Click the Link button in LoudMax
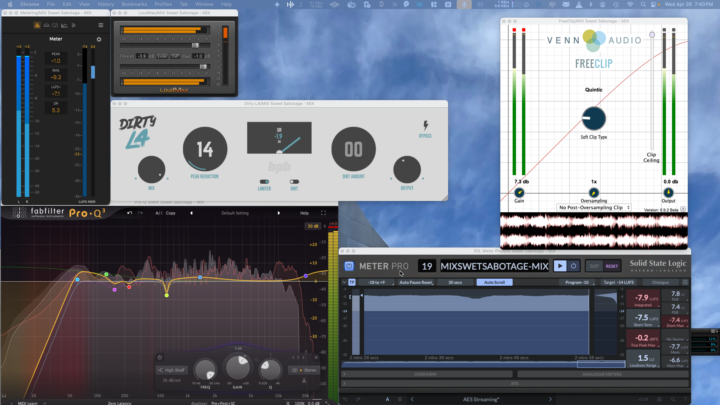Image resolution: width=720 pixels, height=405 pixels. click(162, 56)
